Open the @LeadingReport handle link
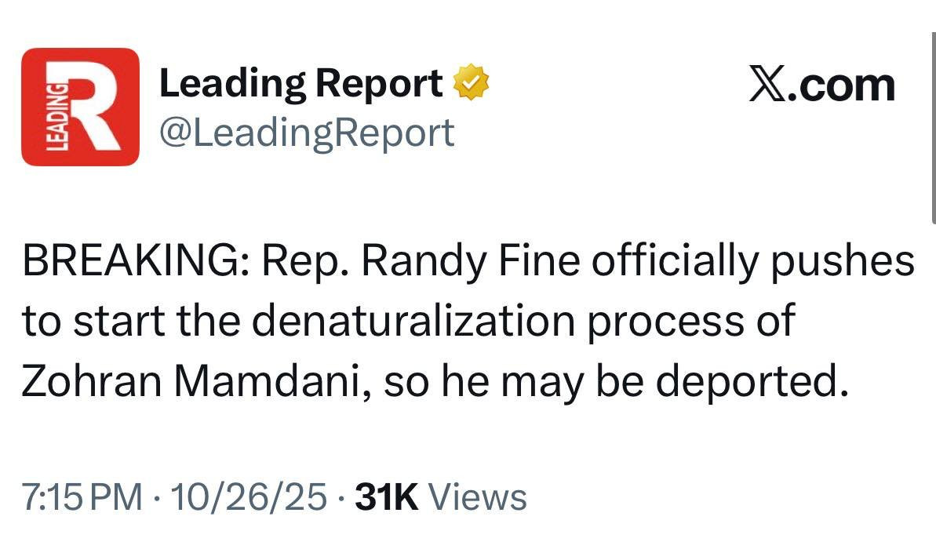 point(307,133)
